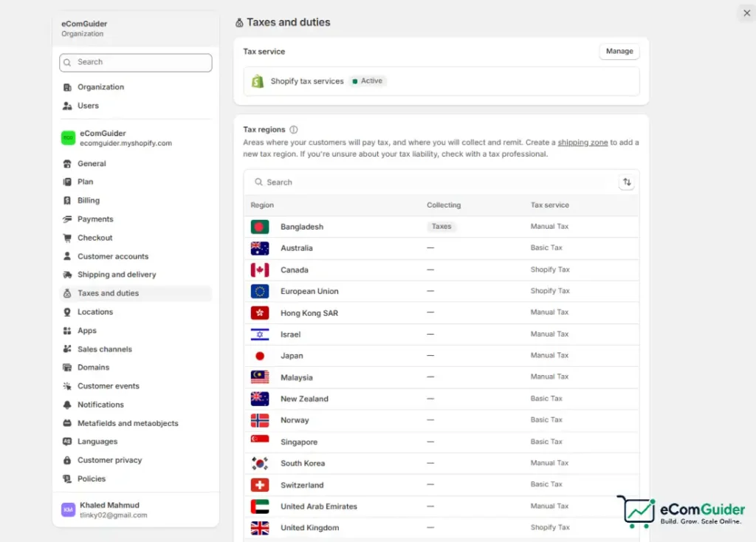Open Metafields and metaobjects settings

(x=136, y=423)
